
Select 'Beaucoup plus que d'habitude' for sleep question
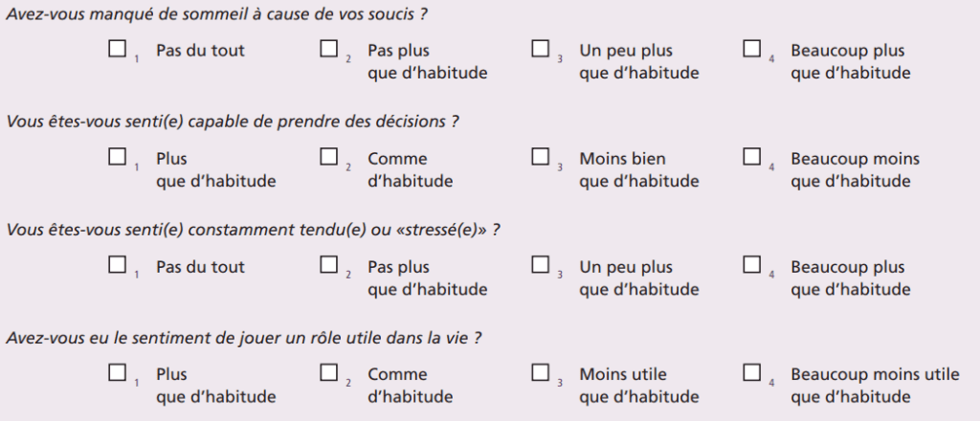[x=752, y=49]
